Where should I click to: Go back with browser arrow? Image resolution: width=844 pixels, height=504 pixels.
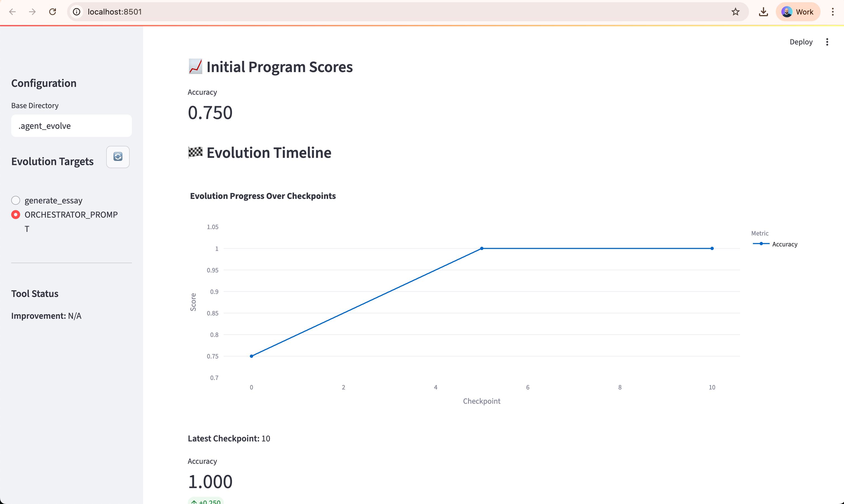13,12
